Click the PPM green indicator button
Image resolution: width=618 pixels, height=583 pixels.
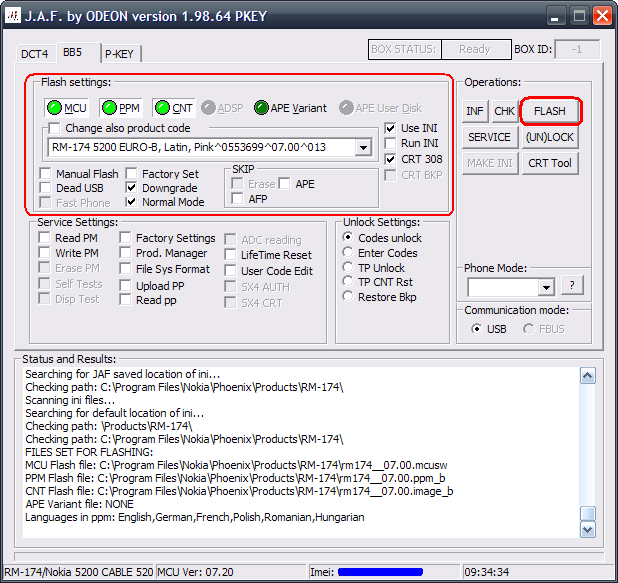[x=121, y=108]
